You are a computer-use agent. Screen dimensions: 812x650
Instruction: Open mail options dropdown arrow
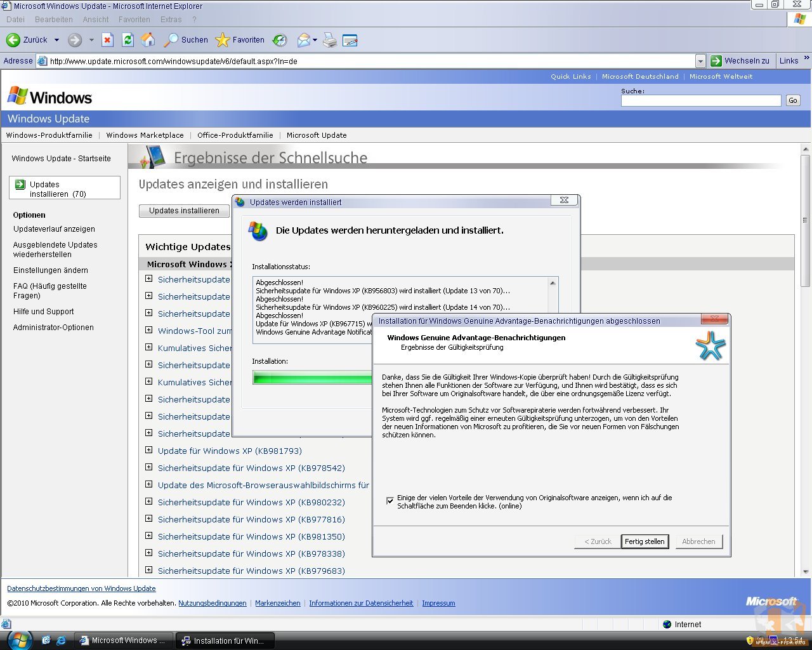coord(315,40)
